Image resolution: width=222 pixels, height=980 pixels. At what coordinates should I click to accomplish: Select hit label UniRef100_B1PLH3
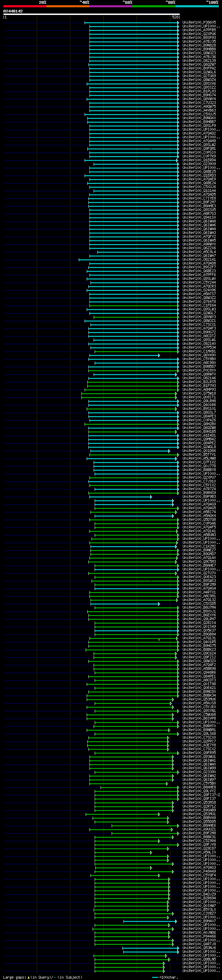click(x=199, y=91)
